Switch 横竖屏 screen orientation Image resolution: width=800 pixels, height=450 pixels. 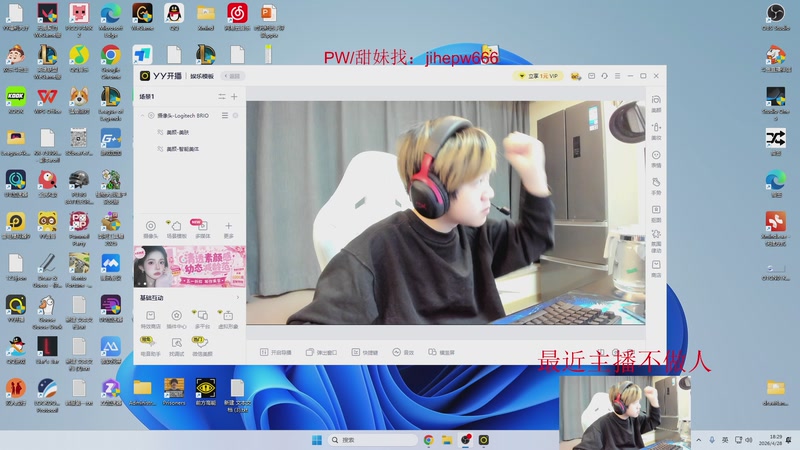point(441,353)
